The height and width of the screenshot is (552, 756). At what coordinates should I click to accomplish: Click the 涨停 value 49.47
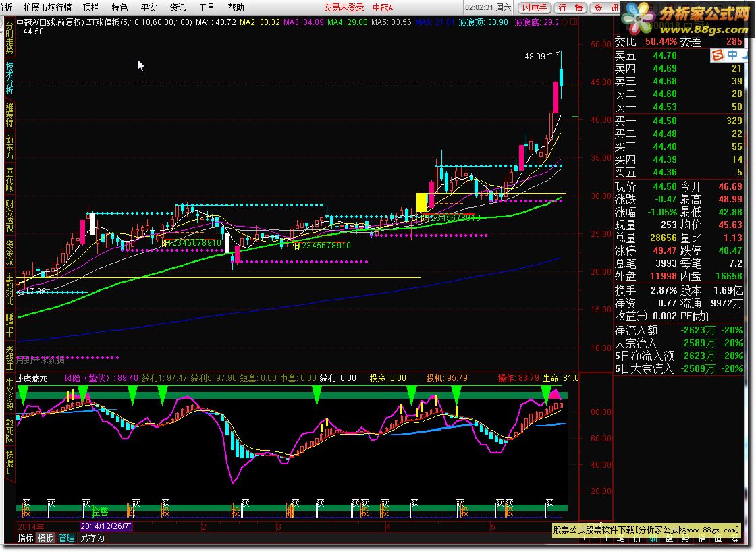point(665,250)
